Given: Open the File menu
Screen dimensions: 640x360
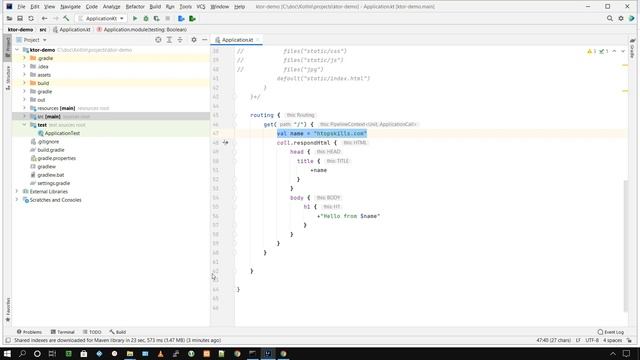Looking at the screenshot, I should coord(21,7).
